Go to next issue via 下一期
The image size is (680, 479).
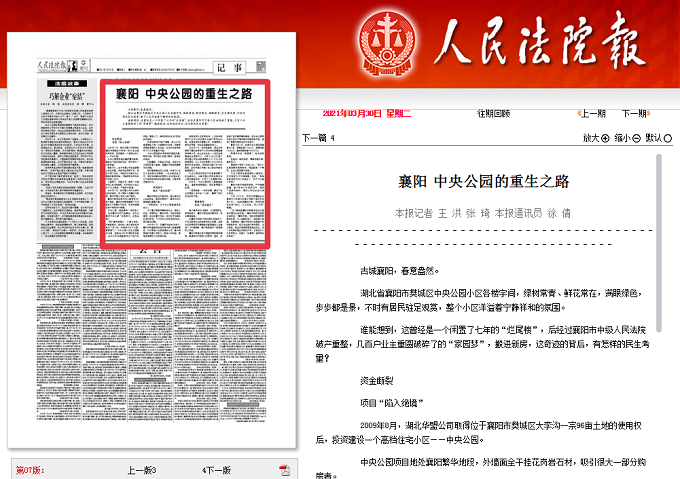pyautogui.click(x=636, y=114)
